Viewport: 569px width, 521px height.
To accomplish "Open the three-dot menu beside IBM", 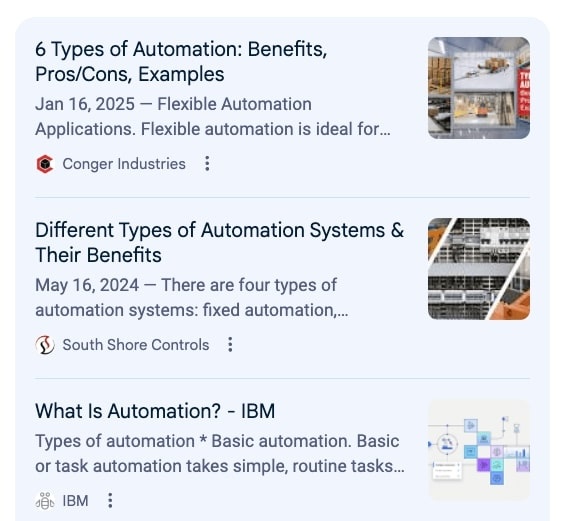I will [x=110, y=501].
